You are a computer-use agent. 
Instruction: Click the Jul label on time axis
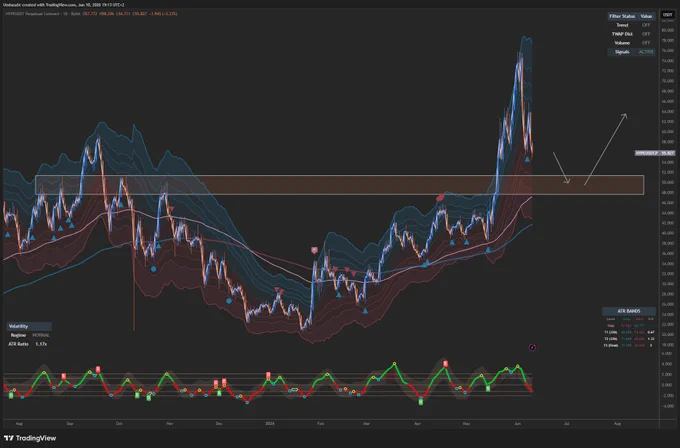[566, 424]
